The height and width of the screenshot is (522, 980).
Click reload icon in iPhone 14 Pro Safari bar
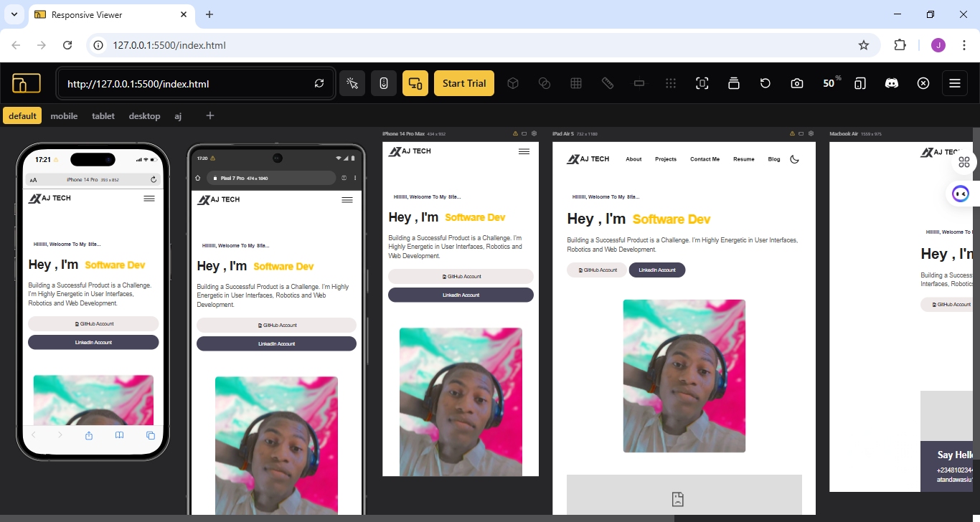[x=154, y=179]
